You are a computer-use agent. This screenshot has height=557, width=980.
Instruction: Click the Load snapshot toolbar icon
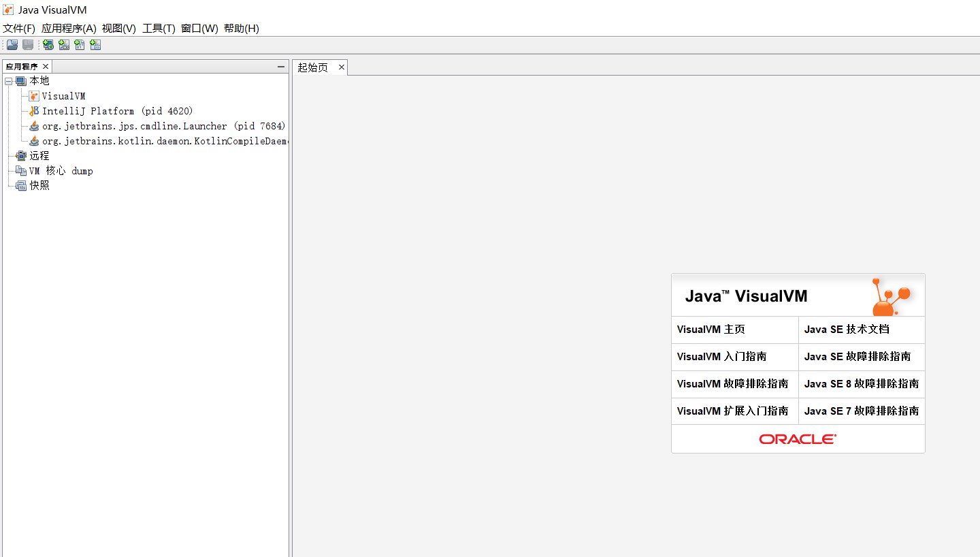(12, 45)
